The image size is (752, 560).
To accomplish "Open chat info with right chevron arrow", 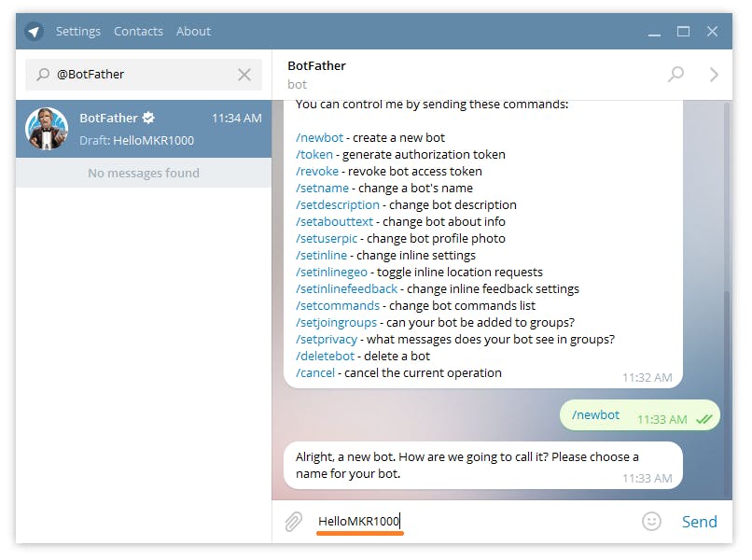I will pyautogui.click(x=714, y=75).
